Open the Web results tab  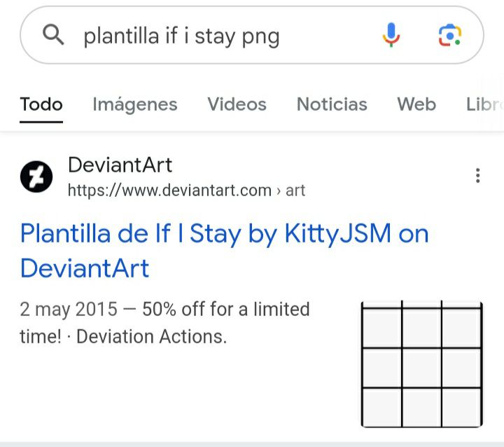(x=416, y=104)
